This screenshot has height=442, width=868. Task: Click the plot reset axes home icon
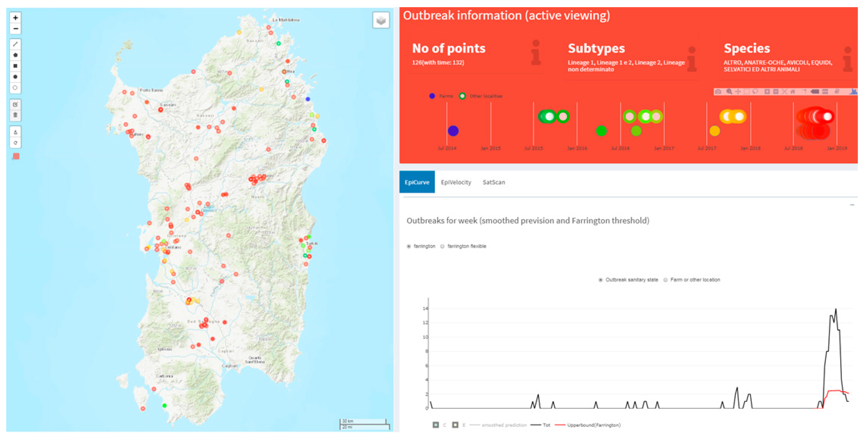(x=793, y=92)
